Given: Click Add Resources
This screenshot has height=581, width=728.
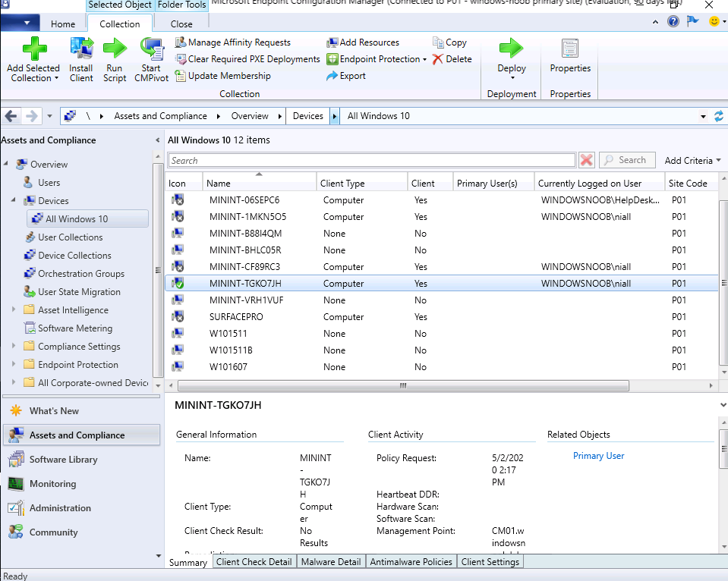Looking at the screenshot, I should tap(363, 42).
